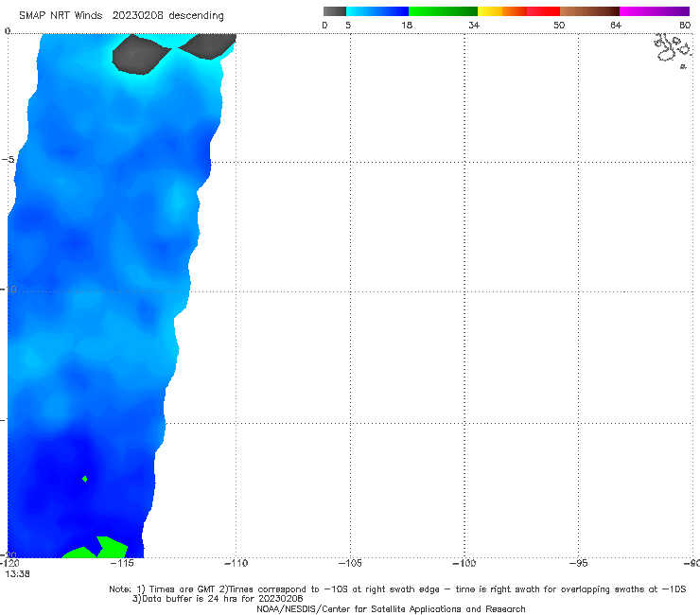Viewport: 700px width, 615px height.
Task: Select the brown 50-64 colorbar segment
Action: tap(589, 11)
